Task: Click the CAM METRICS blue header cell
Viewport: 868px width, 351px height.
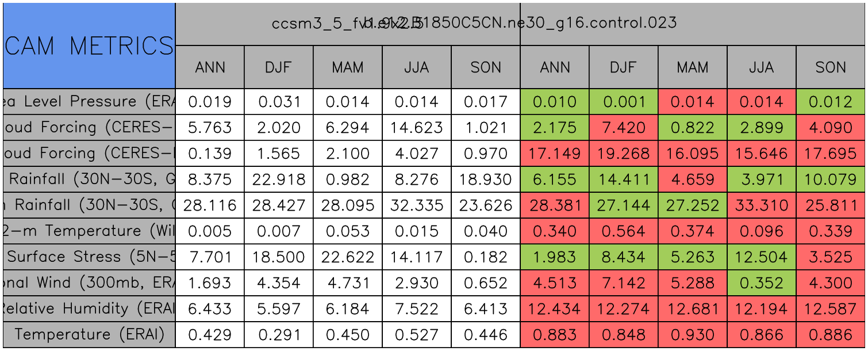Action: [89, 45]
